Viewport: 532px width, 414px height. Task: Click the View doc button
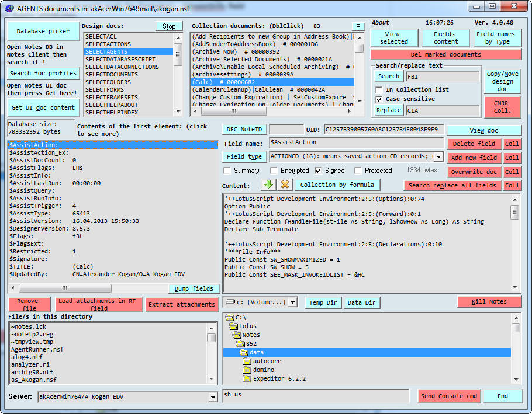click(x=483, y=130)
